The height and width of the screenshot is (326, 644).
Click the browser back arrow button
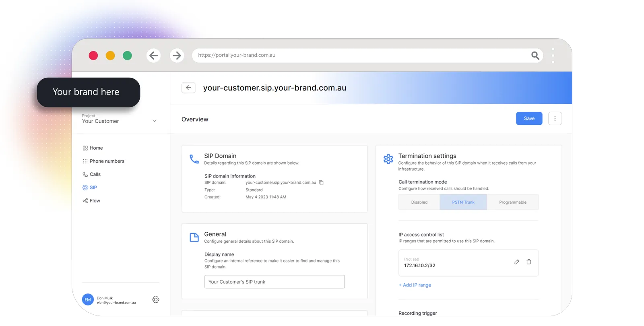point(153,56)
